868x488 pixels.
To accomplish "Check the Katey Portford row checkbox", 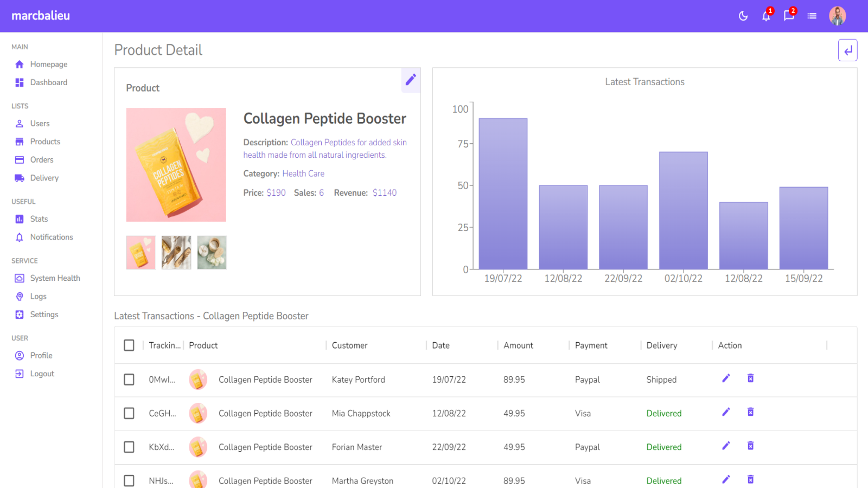I will [129, 380].
